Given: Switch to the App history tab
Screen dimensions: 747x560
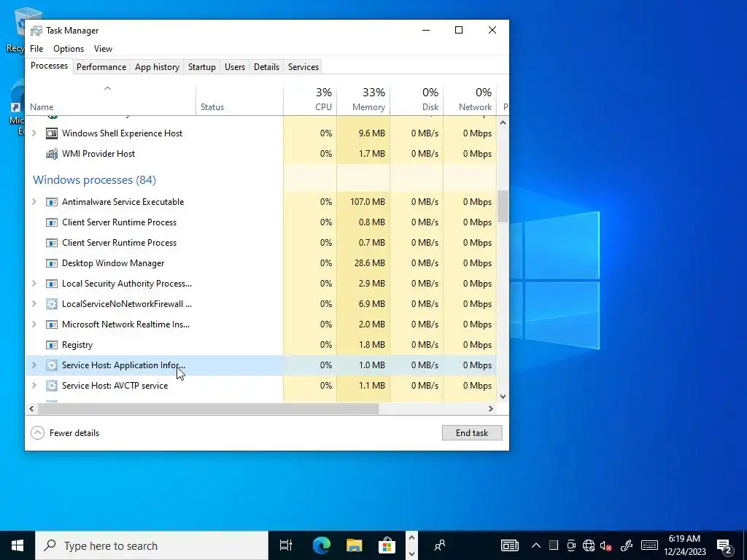Looking at the screenshot, I should [158, 67].
